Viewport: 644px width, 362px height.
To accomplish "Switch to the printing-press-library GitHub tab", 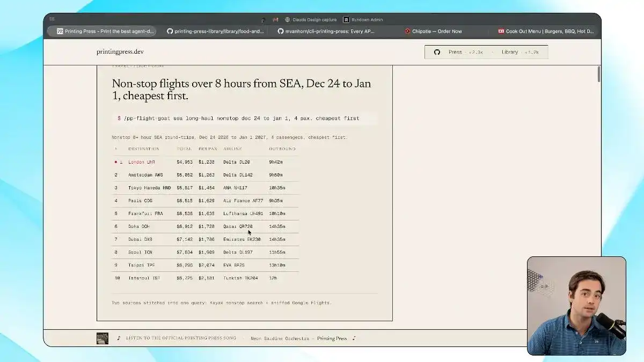I will [216, 31].
